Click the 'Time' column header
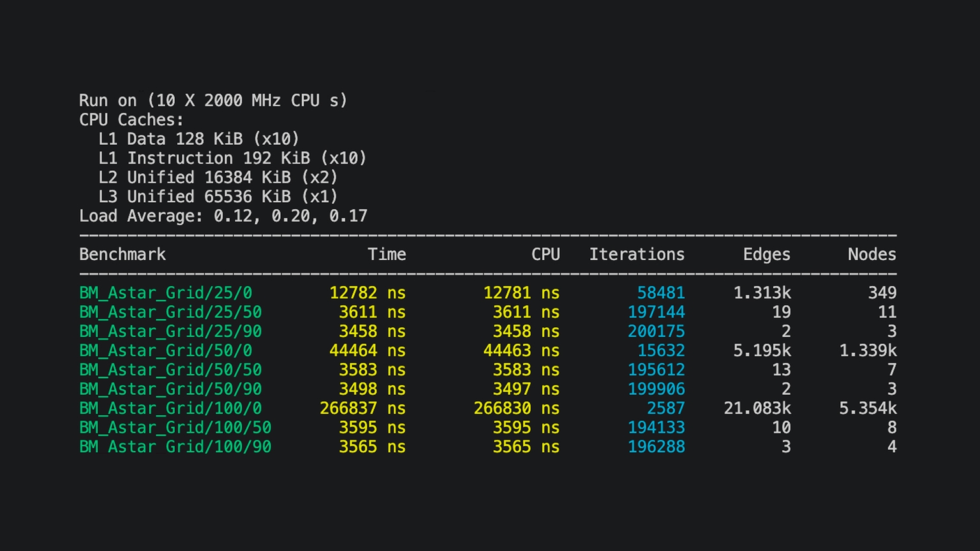 pyautogui.click(x=387, y=254)
